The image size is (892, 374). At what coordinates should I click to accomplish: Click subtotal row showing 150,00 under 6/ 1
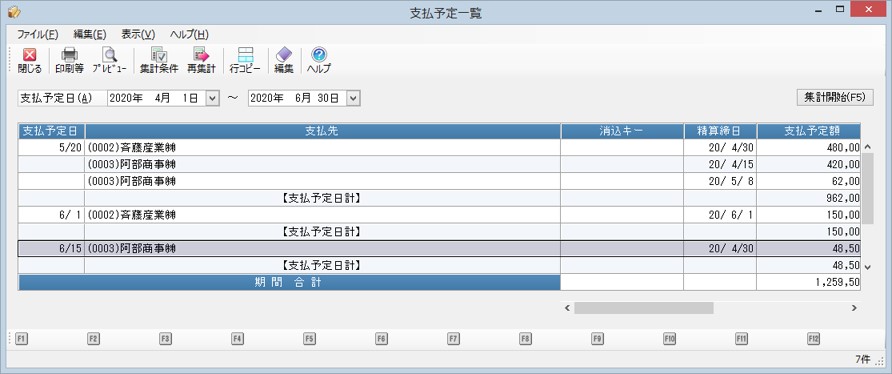439,232
